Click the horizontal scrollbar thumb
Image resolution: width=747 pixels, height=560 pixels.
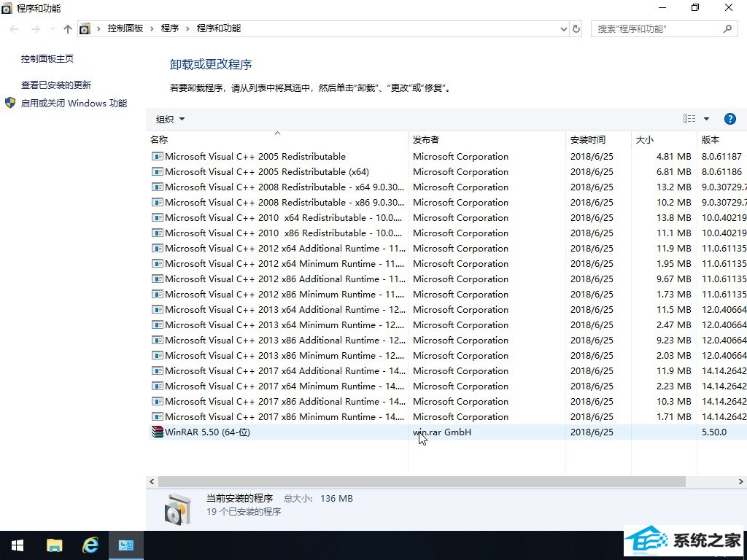(x=422, y=481)
